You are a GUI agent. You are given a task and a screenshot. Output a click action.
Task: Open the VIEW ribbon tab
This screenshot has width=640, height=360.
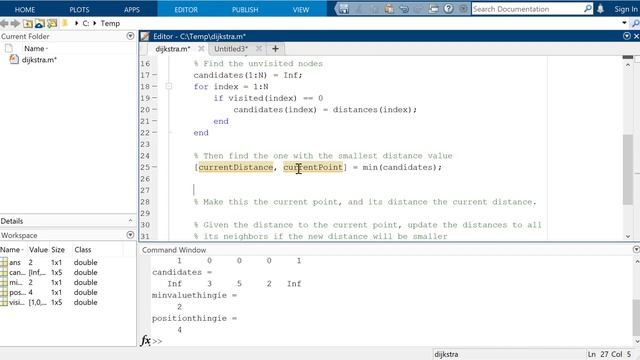pyautogui.click(x=301, y=9)
